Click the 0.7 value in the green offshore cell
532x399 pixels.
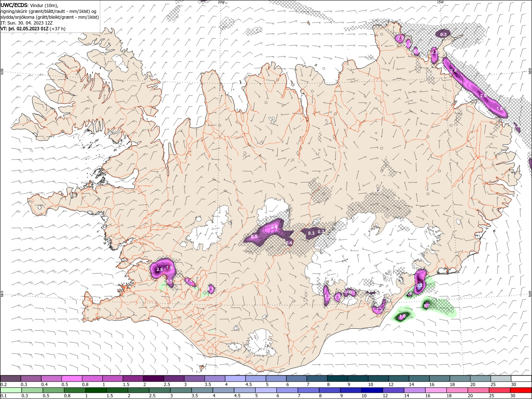[427, 306]
